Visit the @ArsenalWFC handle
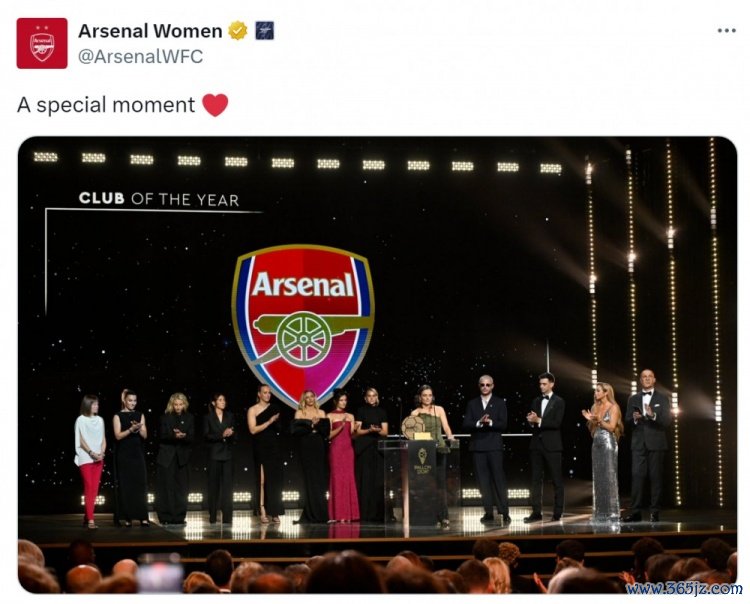The image size is (750, 604). pyautogui.click(x=140, y=56)
